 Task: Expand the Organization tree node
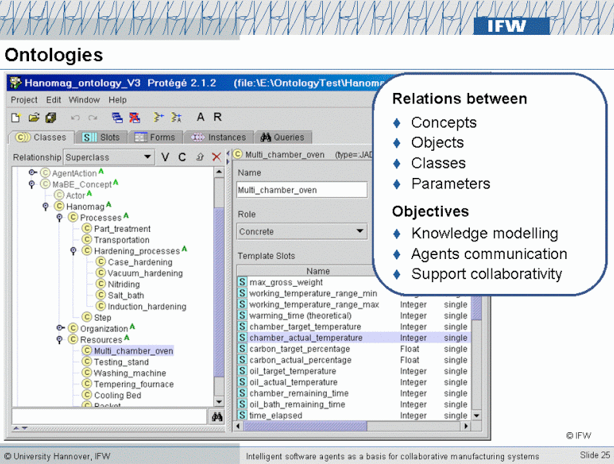[x=60, y=328]
